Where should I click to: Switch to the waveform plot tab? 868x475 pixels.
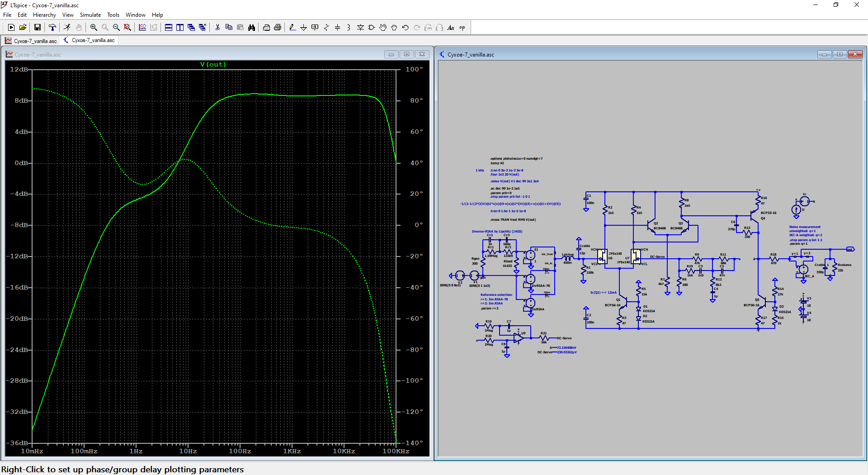tap(31, 41)
